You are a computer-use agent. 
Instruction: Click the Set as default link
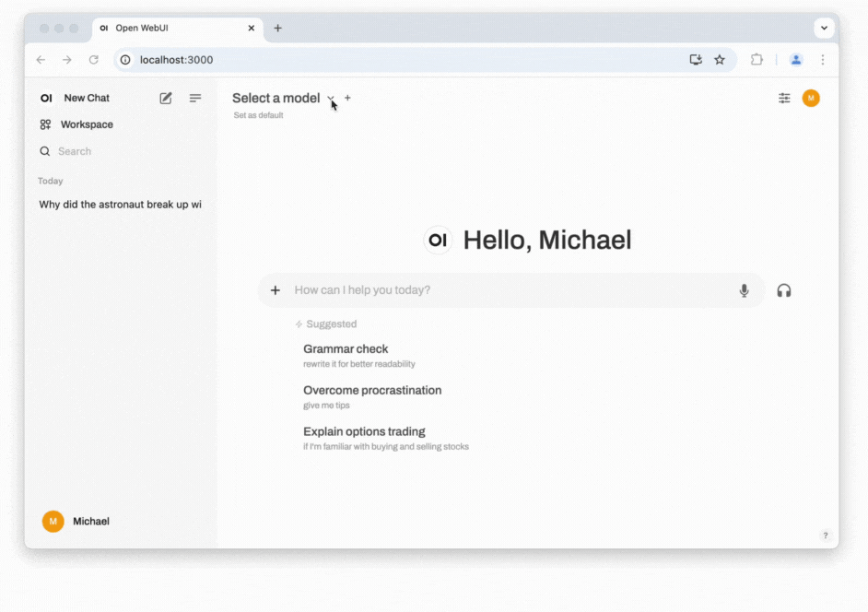click(x=257, y=115)
